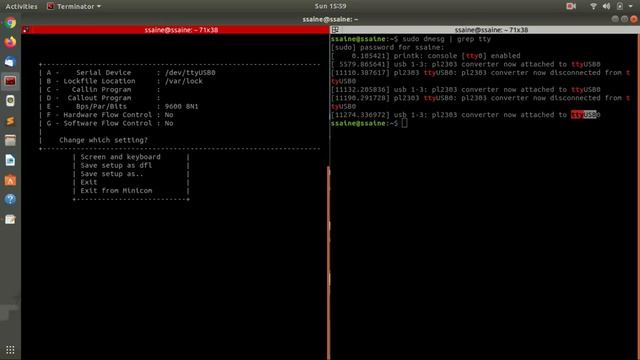Launch LibreOffice Writer from the dock
This screenshot has width=640, height=360.
click(x=10, y=160)
